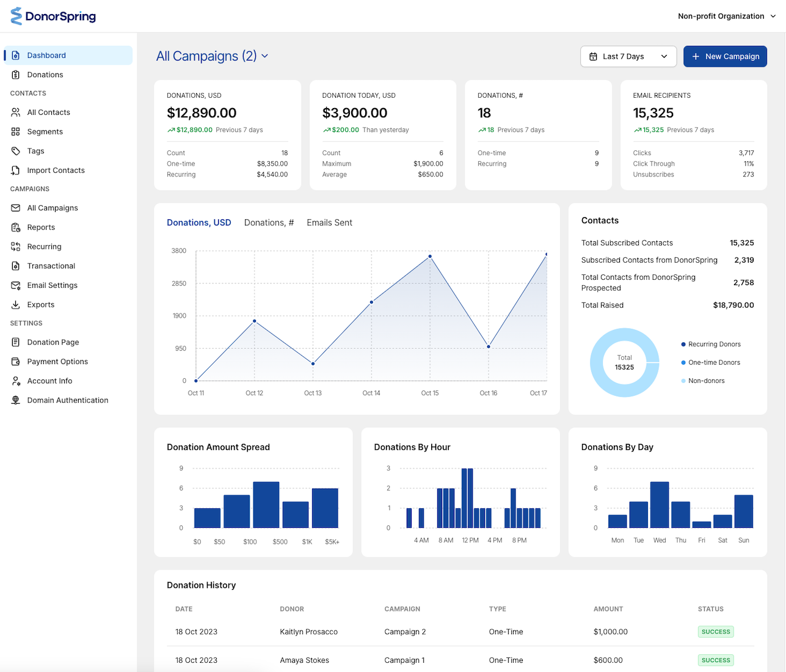Open Segments via its grid icon
This screenshot has width=786, height=672.
16,132
